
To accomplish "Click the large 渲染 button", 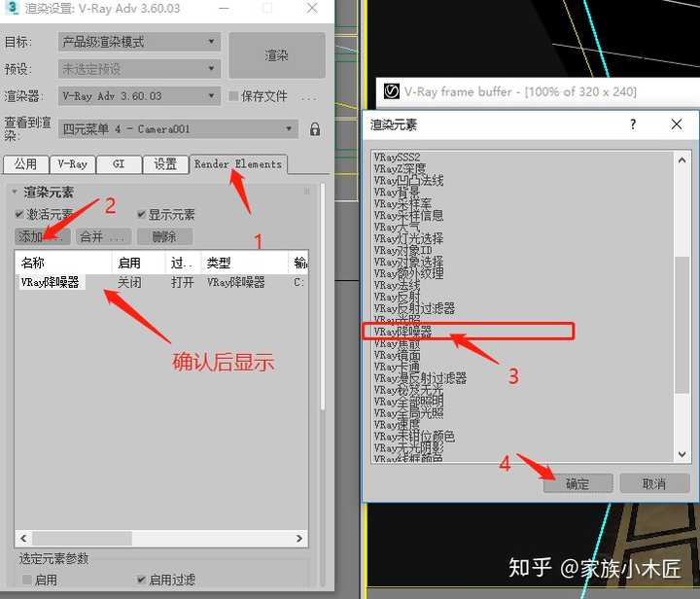I will click(x=277, y=55).
